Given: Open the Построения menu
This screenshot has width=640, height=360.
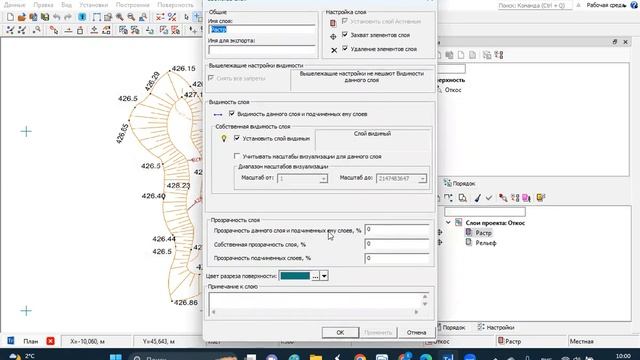Looking at the screenshot, I should point(133,5).
